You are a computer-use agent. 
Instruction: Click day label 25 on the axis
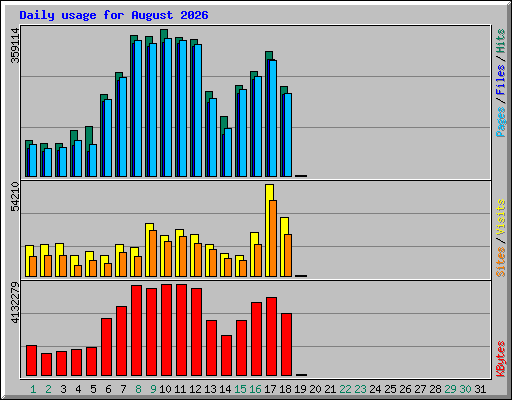(x=390, y=389)
